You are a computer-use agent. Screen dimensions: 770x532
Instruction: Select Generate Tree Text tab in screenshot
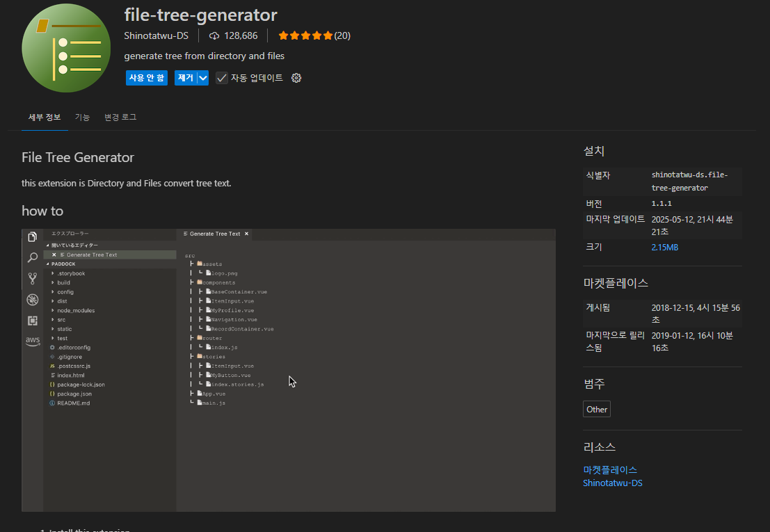tap(215, 234)
